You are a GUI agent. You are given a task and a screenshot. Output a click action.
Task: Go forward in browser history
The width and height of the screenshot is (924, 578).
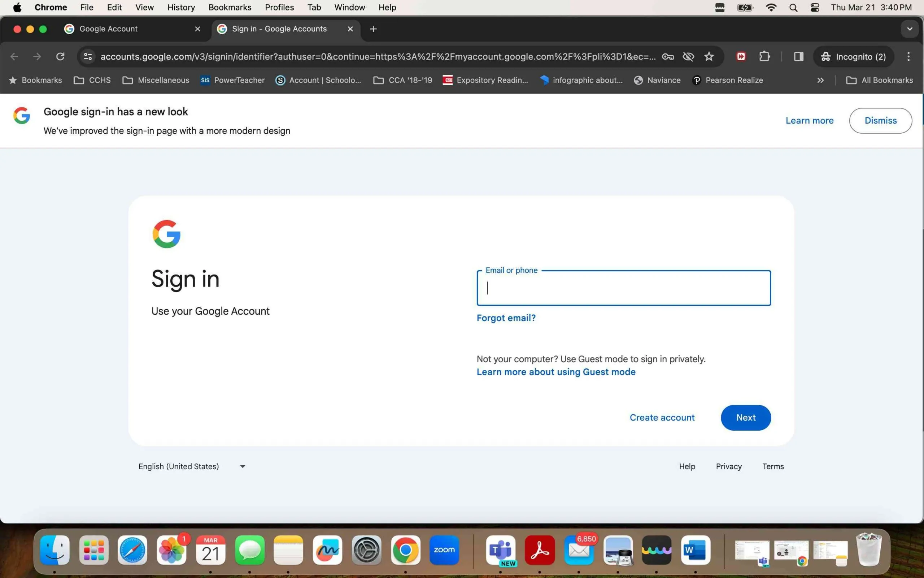[x=37, y=57]
